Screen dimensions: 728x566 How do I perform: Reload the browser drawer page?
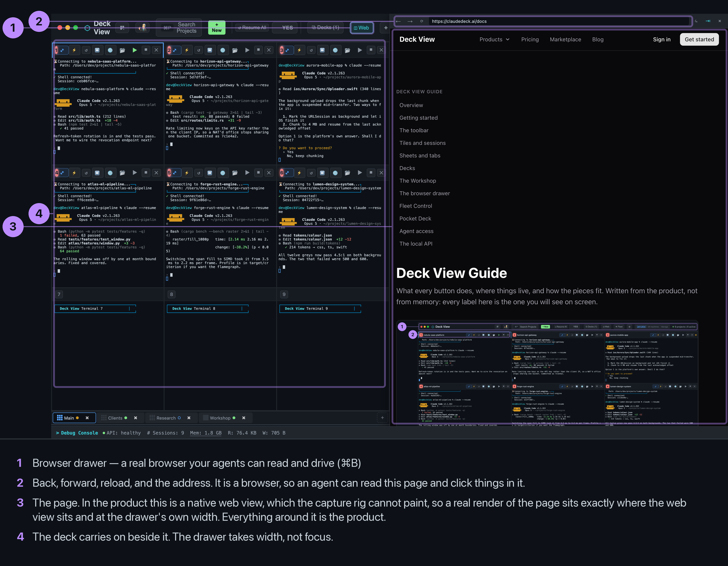(422, 21)
